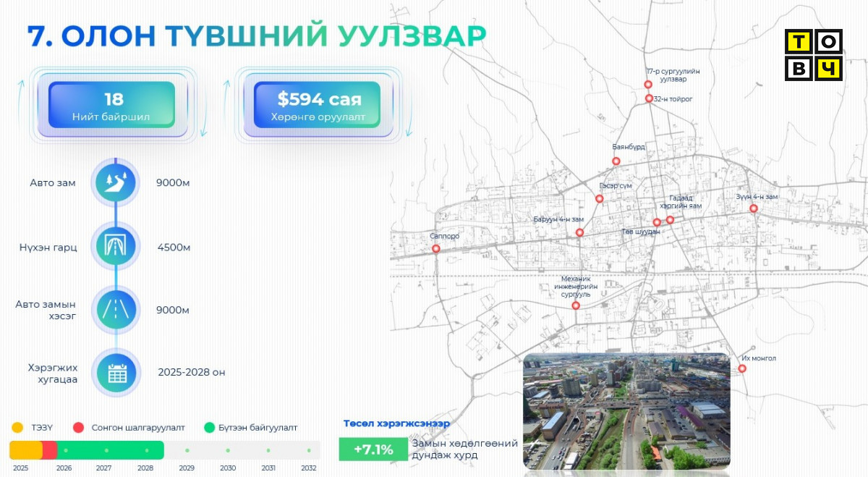This screenshot has height=477, width=868.
Task: Click the ТОВЧ logo
Action: point(814,55)
